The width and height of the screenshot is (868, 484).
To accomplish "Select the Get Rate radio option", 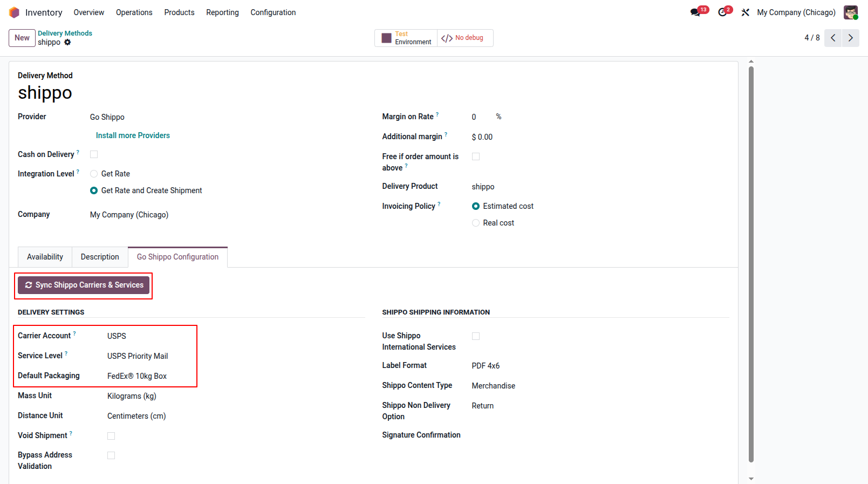I will coord(94,174).
